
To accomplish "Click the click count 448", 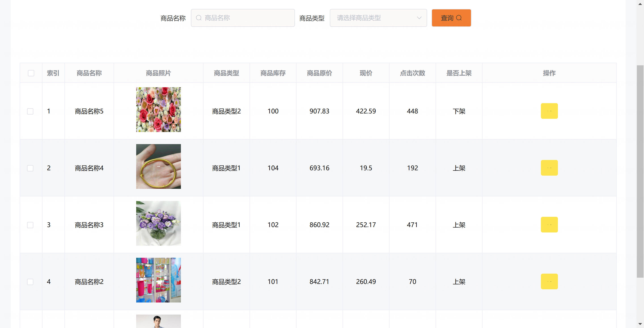I will [x=413, y=111].
